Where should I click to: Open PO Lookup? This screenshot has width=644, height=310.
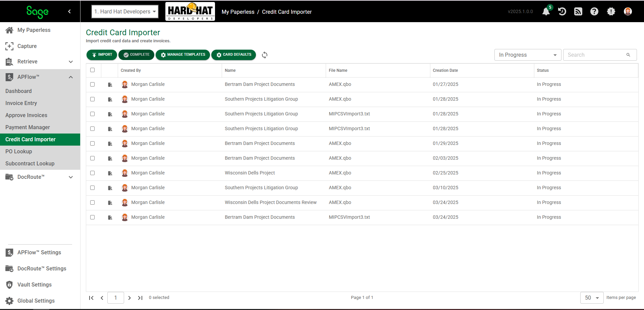tap(19, 152)
